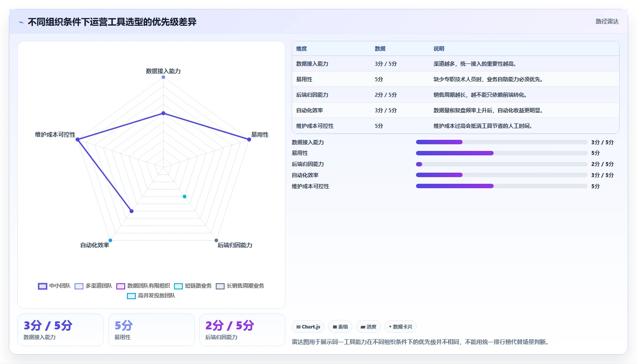Click the 5分 value beside the 易用性 progress bar
The height and width of the screenshot is (364, 637).
click(595, 153)
